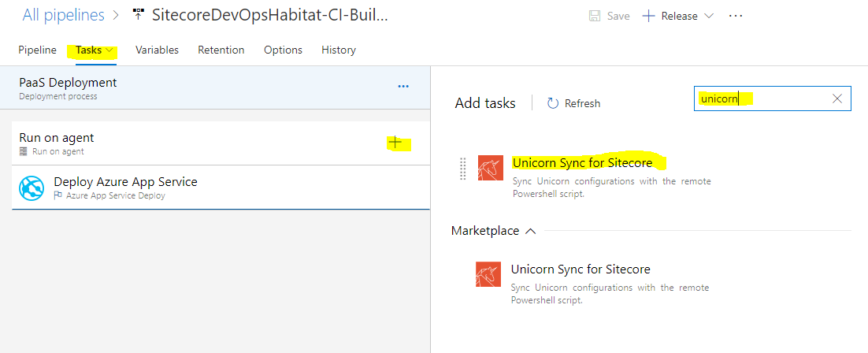Switch to the History tab
This screenshot has height=353, width=868.
click(338, 50)
